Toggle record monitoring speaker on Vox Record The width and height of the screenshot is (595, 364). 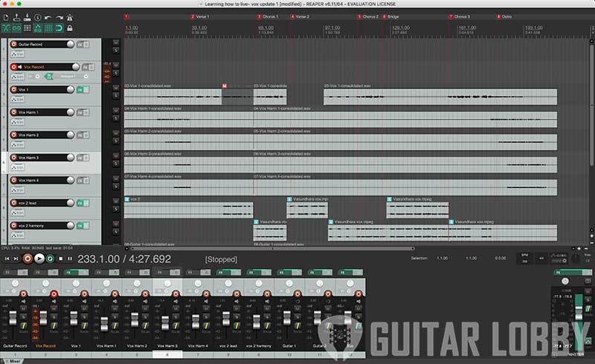click(20, 67)
